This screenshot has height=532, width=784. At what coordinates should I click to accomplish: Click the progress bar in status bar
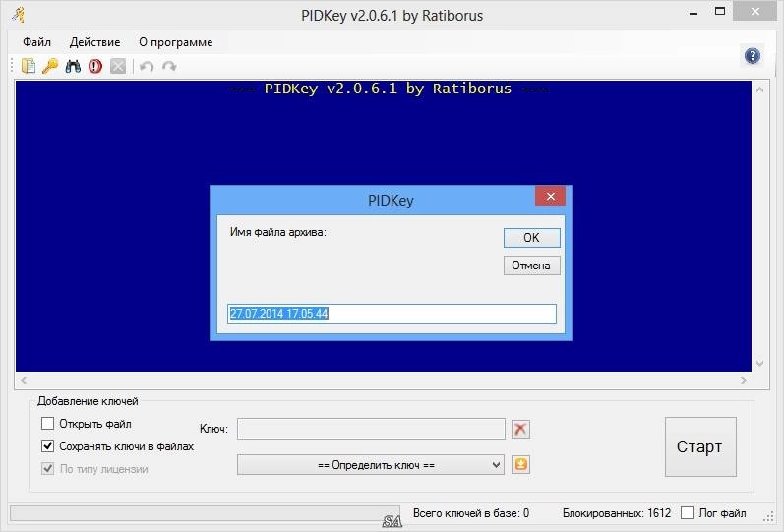click(x=205, y=513)
